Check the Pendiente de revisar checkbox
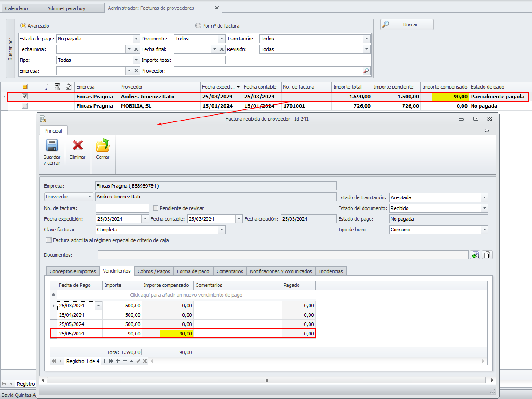 [156, 208]
